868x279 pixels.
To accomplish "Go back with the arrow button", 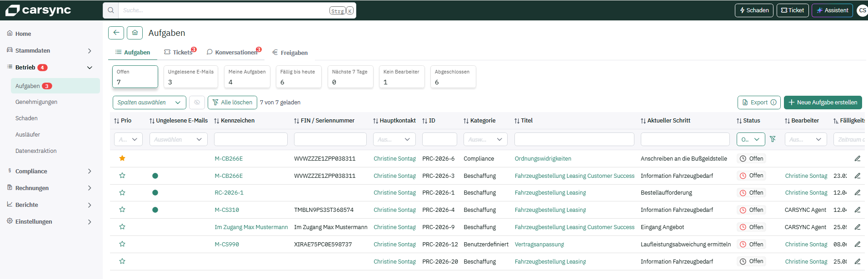I will [x=116, y=33].
